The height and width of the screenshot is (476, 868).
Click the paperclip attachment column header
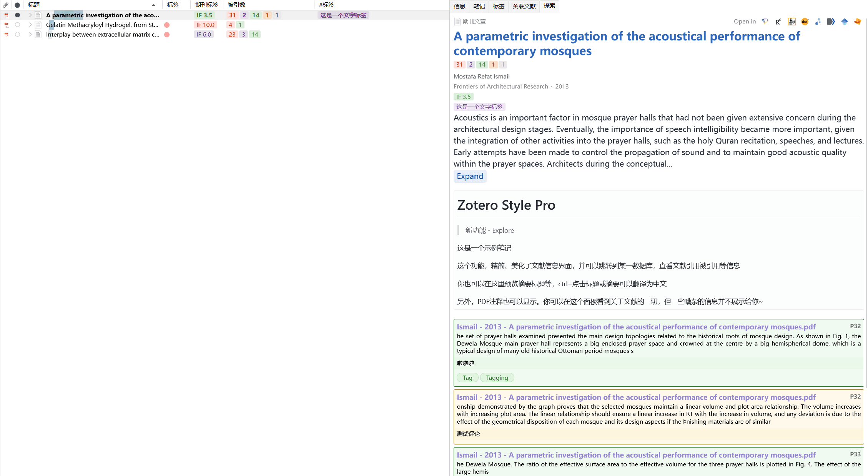click(x=6, y=5)
